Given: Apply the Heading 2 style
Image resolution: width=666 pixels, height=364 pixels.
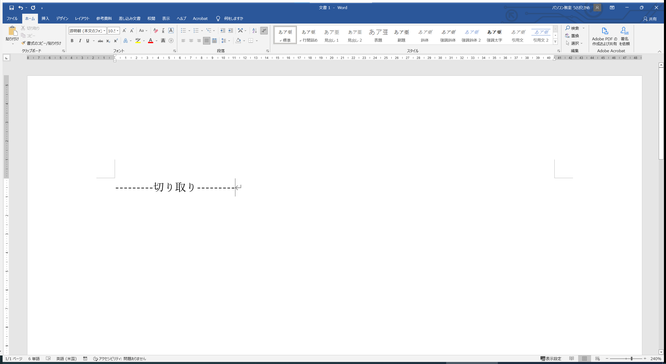Looking at the screenshot, I should (x=355, y=35).
